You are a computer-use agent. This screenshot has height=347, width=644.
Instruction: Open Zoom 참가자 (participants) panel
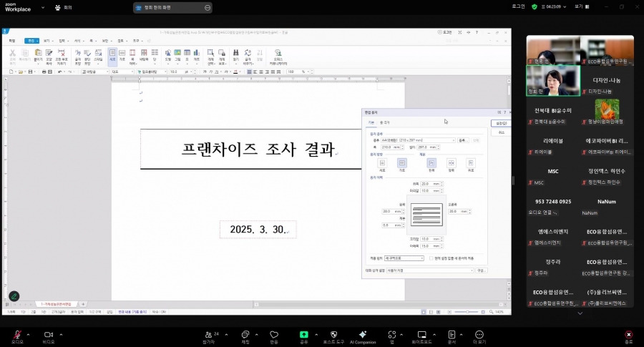click(211, 336)
